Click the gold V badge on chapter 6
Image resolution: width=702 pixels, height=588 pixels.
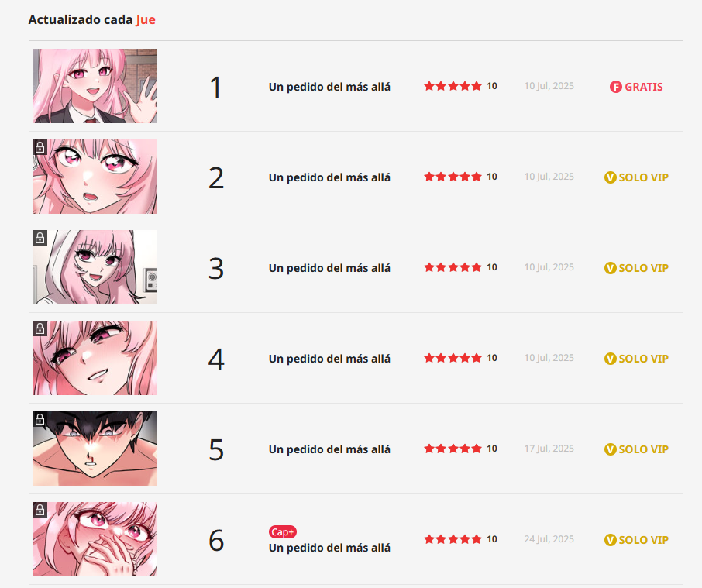(x=611, y=540)
